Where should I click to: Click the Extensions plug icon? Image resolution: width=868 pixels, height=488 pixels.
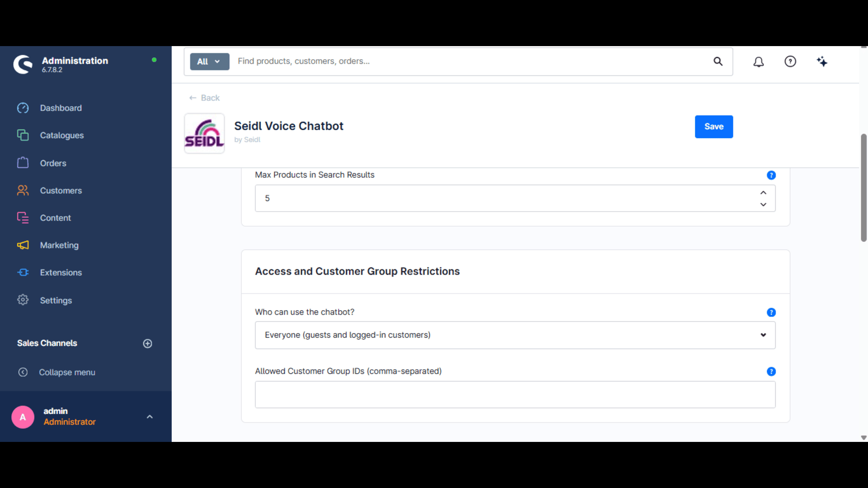pyautogui.click(x=23, y=272)
